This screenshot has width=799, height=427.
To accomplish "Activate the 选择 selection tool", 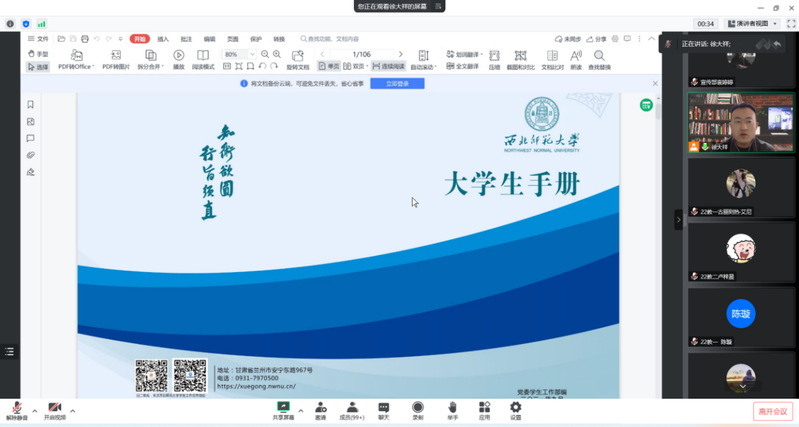I will click(38, 67).
